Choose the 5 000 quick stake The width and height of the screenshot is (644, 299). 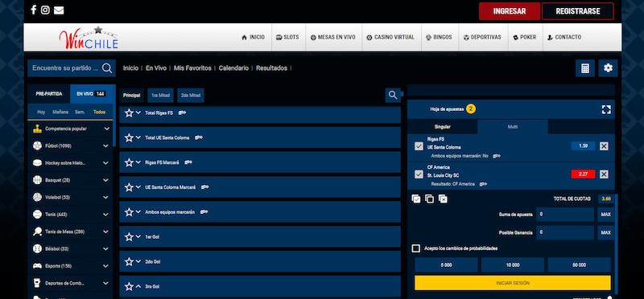(446, 265)
